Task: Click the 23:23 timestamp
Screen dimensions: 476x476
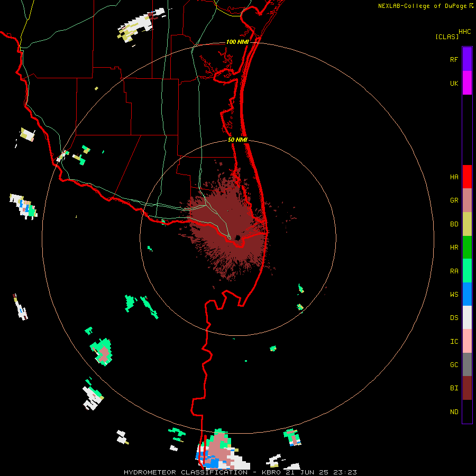Action: pos(344,472)
